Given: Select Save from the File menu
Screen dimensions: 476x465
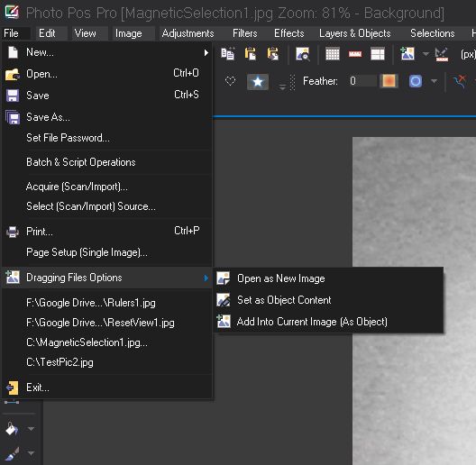Looking at the screenshot, I should 107,96.
